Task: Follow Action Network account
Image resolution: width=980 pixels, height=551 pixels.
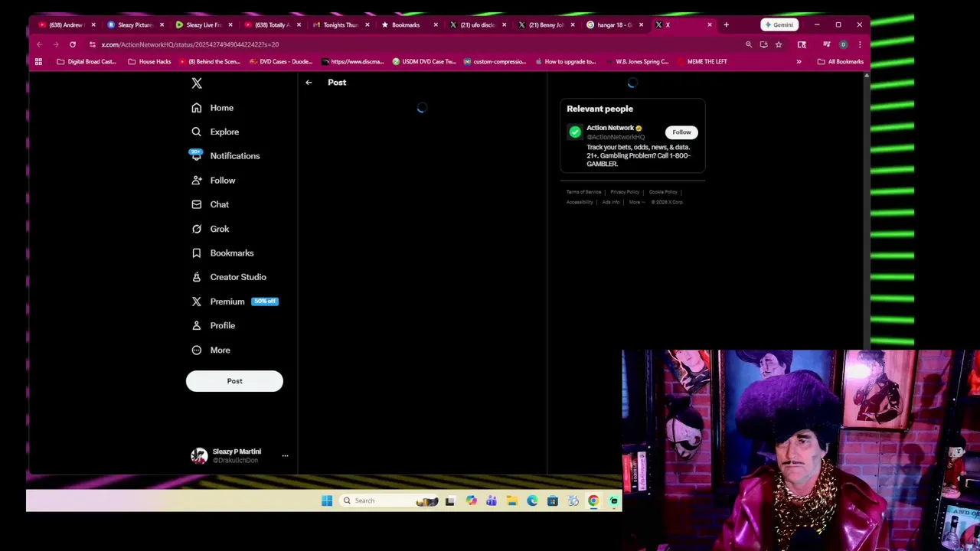Action: pos(681,132)
